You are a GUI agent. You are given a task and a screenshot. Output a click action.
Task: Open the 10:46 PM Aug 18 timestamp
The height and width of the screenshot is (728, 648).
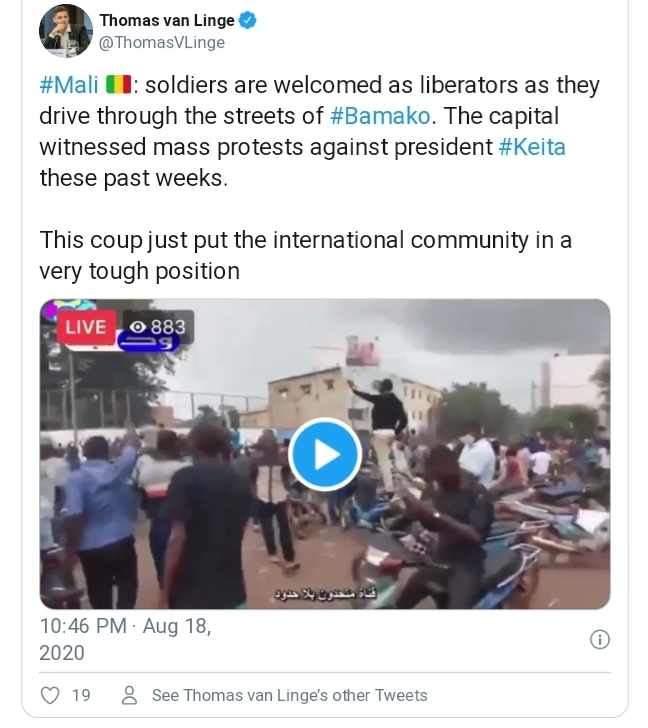[x=125, y=639]
